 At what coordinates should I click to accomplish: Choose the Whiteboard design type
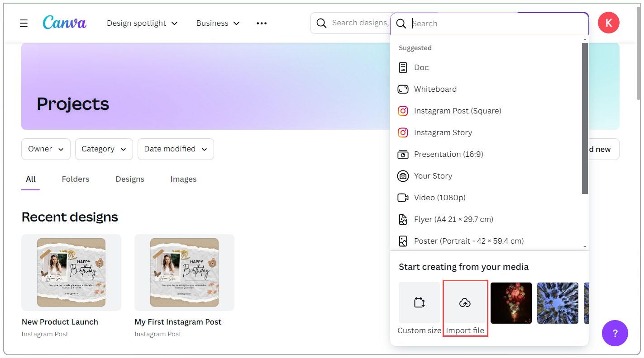click(x=434, y=89)
